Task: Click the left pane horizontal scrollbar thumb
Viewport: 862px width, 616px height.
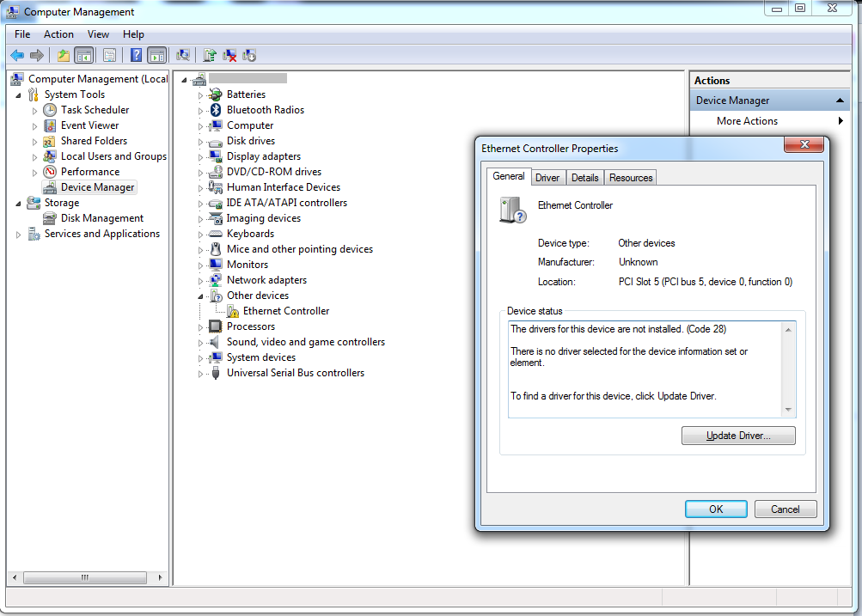Action: 85,577
